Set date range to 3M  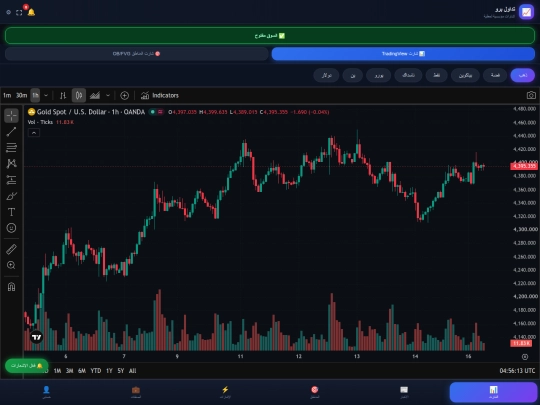coord(70,371)
